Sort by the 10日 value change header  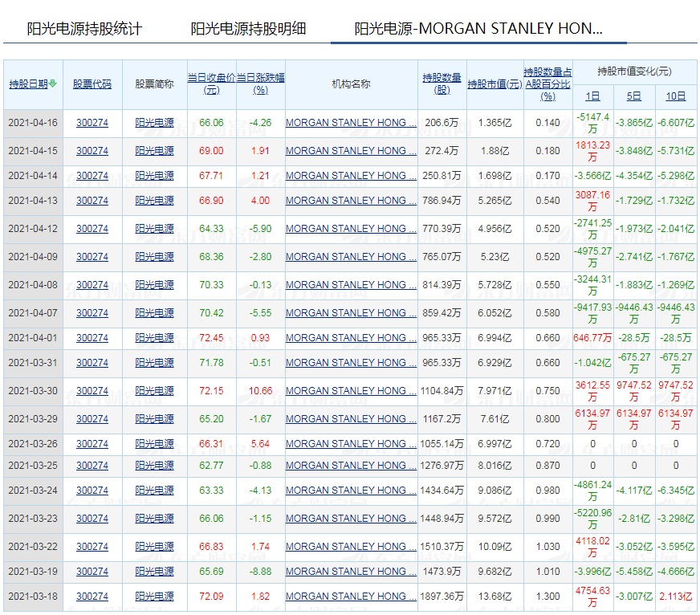[x=676, y=96]
